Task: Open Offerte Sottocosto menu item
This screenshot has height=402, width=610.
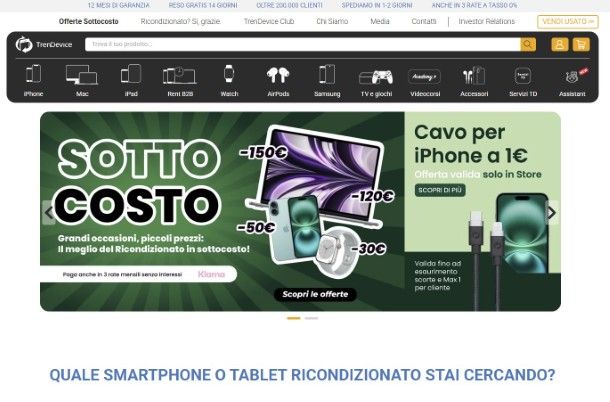Action: coord(89,21)
